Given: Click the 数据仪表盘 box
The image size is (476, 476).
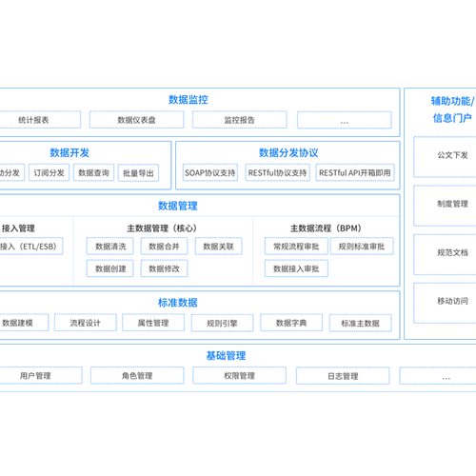Looking at the screenshot, I should [x=136, y=120].
